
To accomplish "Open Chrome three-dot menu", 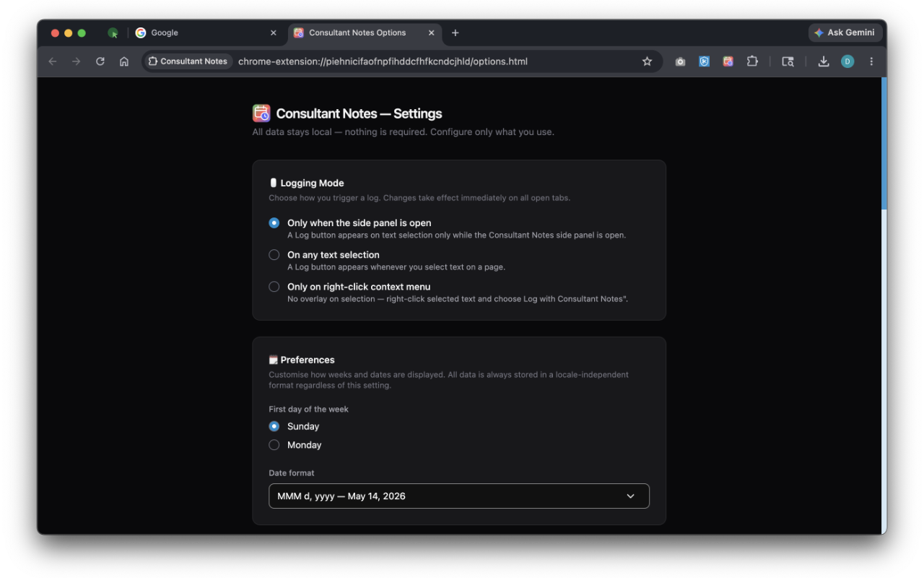I will [x=871, y=61].
